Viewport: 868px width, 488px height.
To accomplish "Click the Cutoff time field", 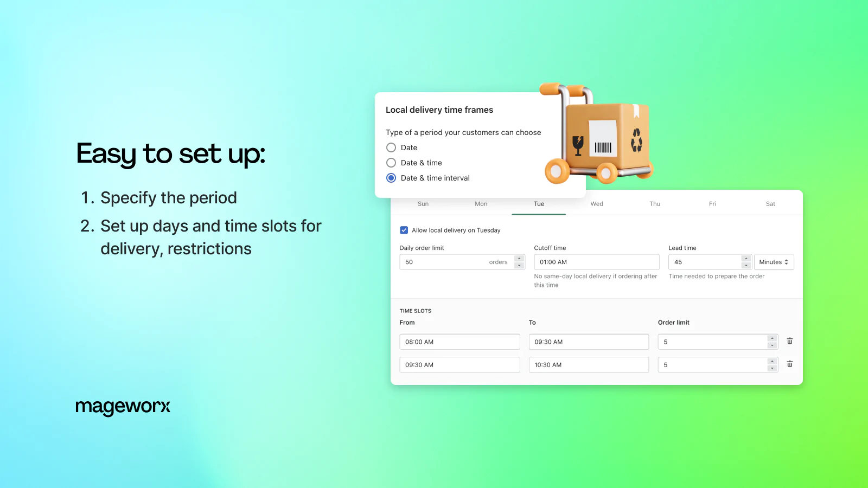I will point(597,262).
